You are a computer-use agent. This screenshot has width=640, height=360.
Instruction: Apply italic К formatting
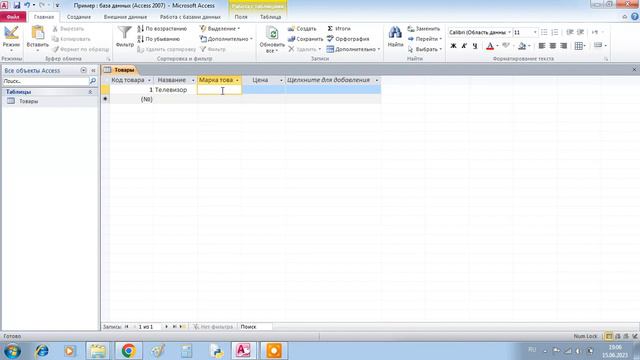(x=464, y=46)
